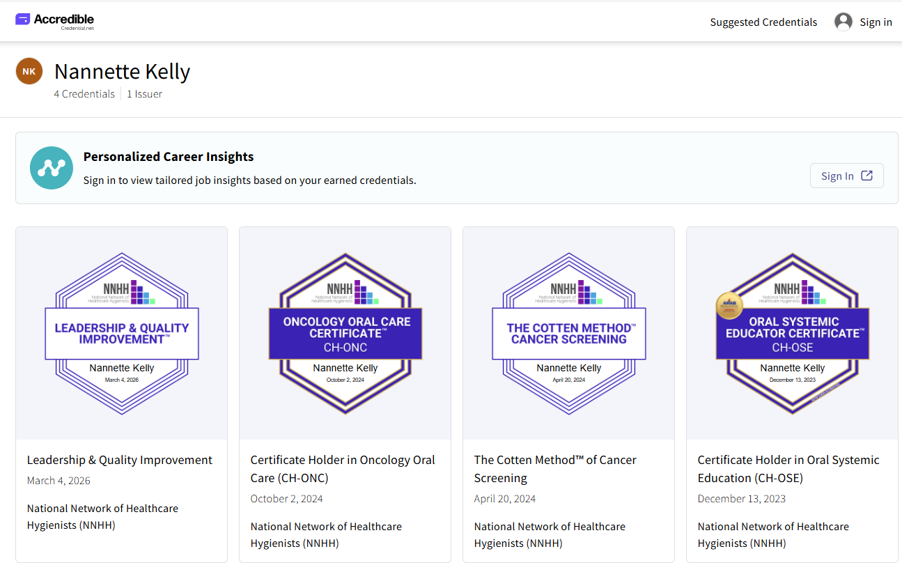Click the NK profile initials avatar
This screenshot has width=902, height=588.
point(29,71)
